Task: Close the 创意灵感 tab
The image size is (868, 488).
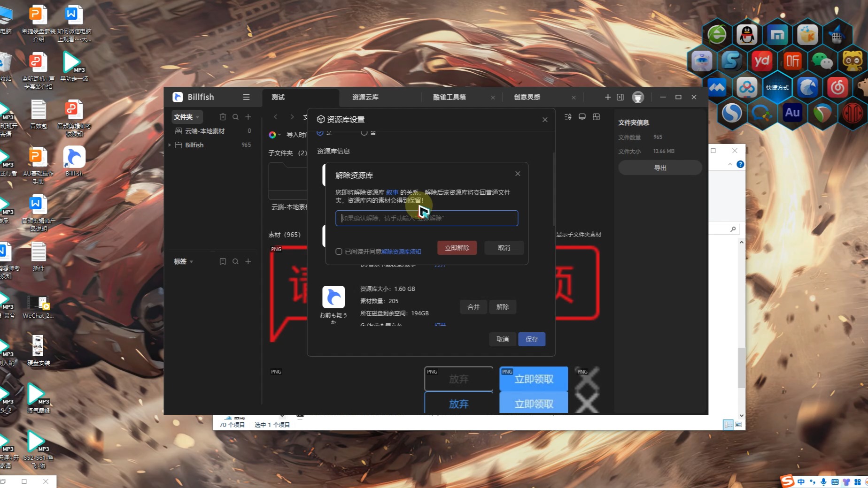Action: pyautogui.click(x=573, y=98)
